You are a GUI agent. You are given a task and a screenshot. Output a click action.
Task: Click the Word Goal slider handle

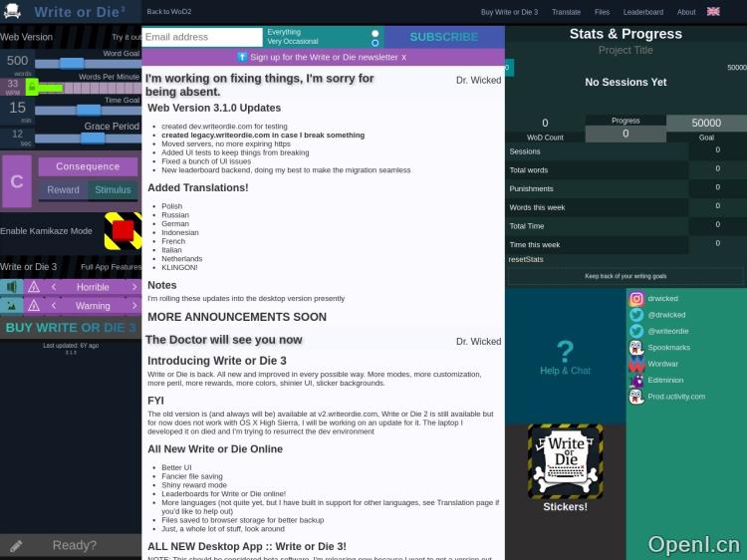pyautogui.click(x=72, y=63)
